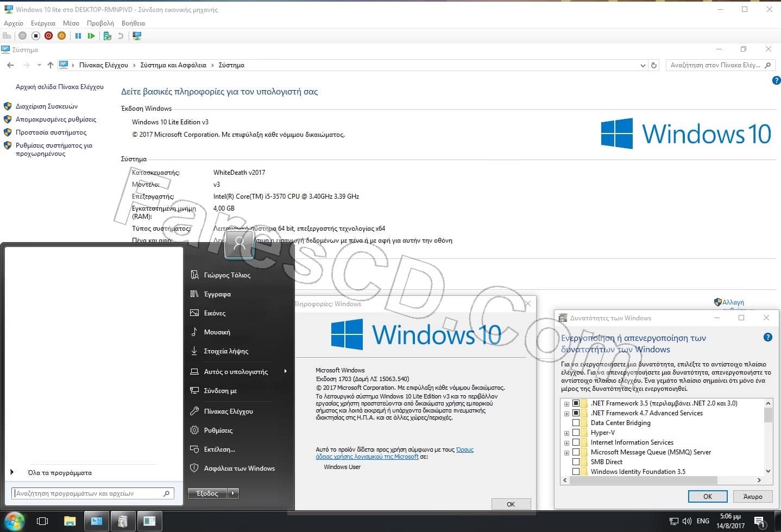Go back with the System window back arrow

pyautogui.click(x=10, y=65)
